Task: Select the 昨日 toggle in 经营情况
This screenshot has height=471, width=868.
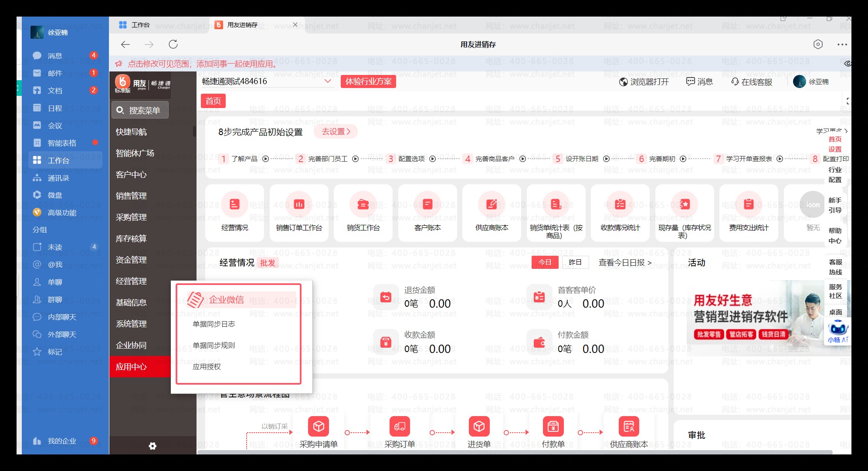Action: tap(575, 262)
